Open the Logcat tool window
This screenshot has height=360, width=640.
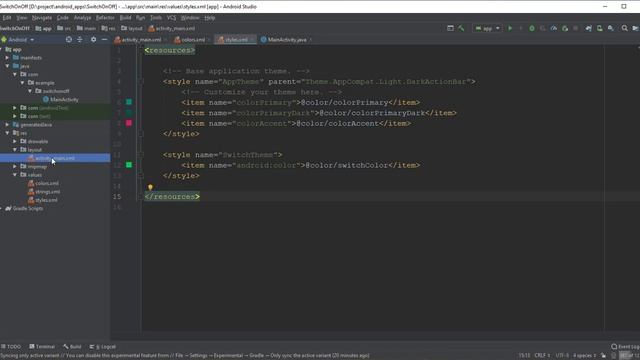pos(103,347)
